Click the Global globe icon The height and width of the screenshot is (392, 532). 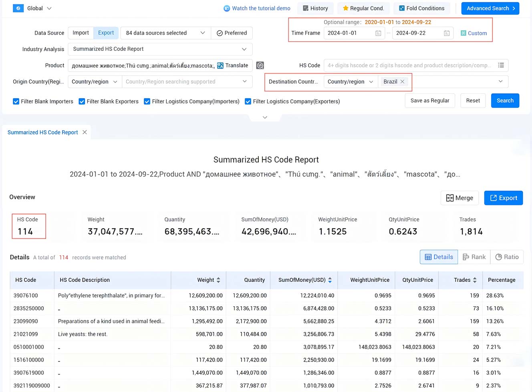(x=18, y=8)
